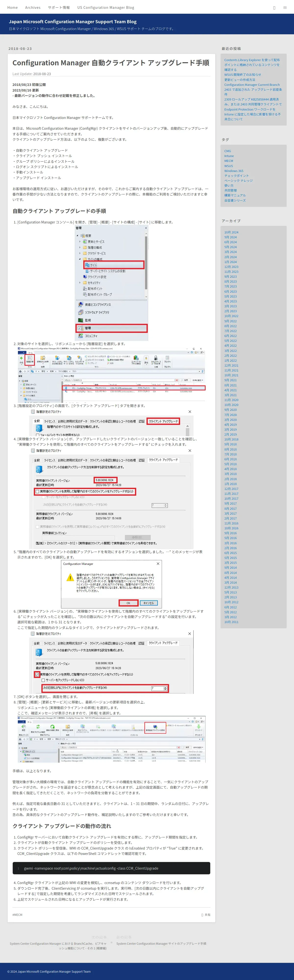
Task: Click the article title Configuration Manager 自動クライアント アップグレード手順
Action: pos(111,63)
